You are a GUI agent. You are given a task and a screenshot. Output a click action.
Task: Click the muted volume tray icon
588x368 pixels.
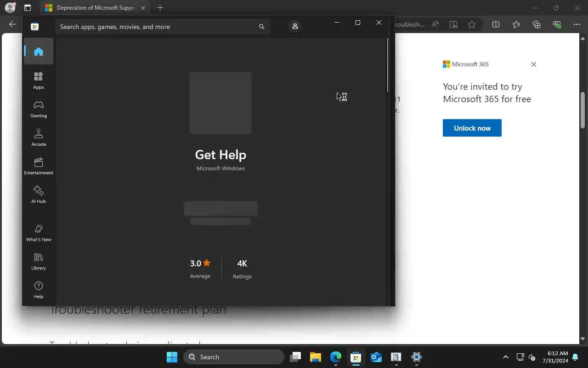pyautogui.click(x=532, y=357)
